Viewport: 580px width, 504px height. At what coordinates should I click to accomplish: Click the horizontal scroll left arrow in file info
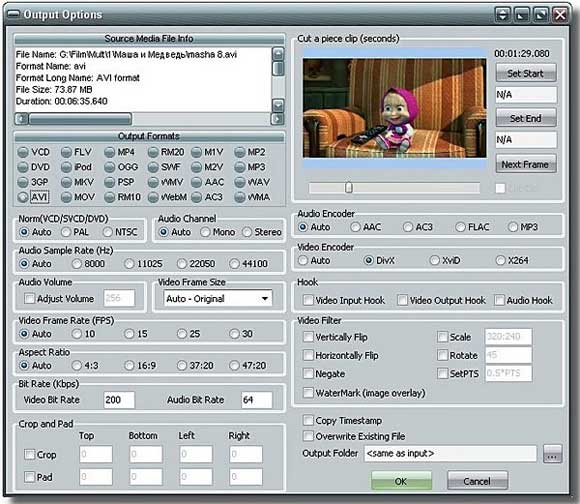tap(21, 119)
